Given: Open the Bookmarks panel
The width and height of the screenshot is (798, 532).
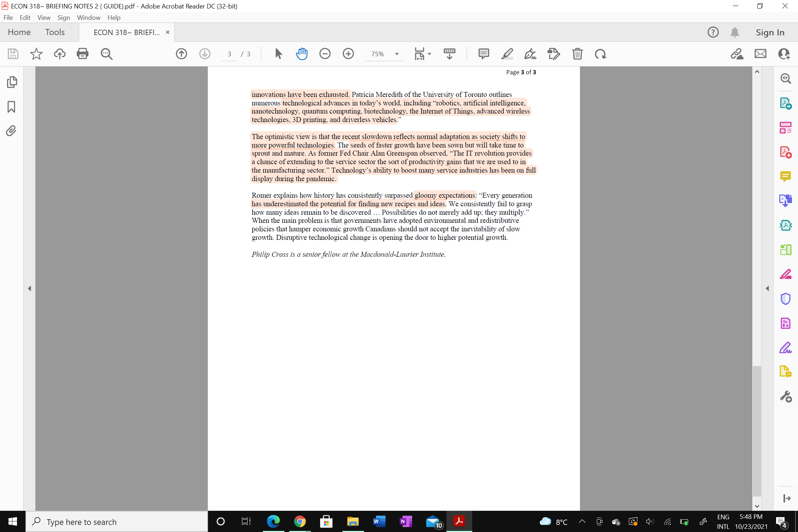Looking at the screenshot, I should pos(11,107).
